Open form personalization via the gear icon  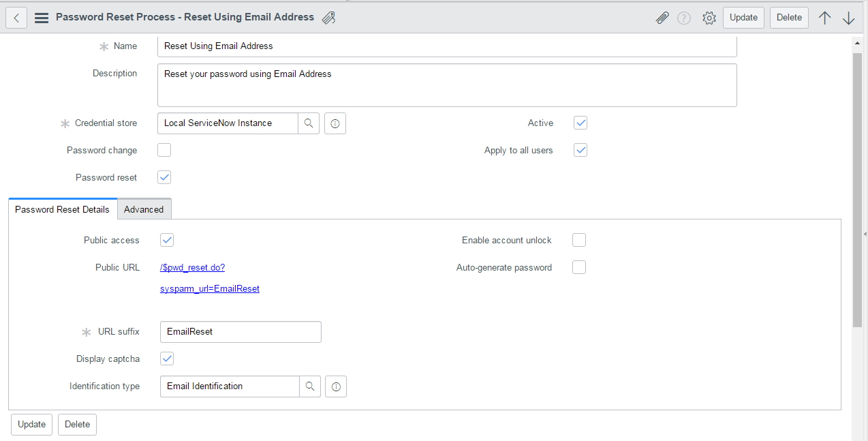(x=709, y=18)
